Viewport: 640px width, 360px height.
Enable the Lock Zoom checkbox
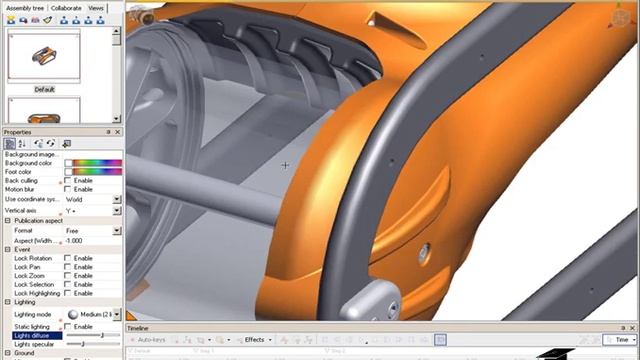68,276
